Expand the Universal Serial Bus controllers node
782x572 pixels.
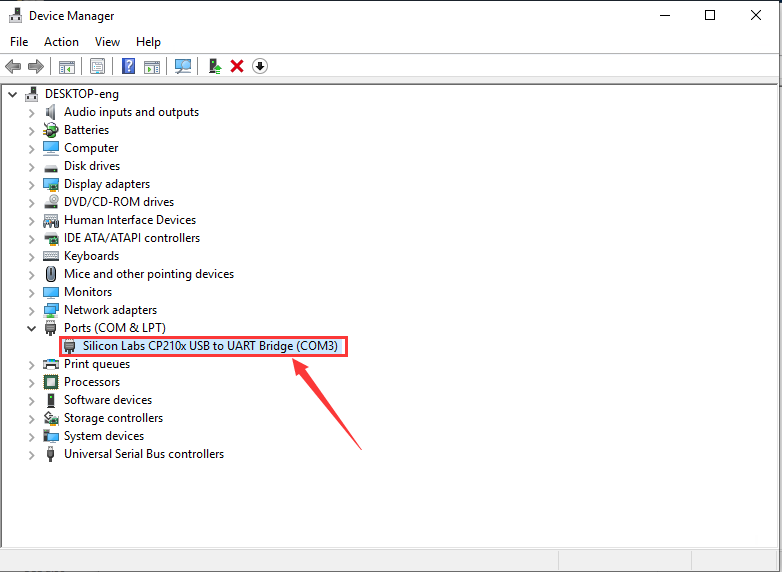click(31, 454)
